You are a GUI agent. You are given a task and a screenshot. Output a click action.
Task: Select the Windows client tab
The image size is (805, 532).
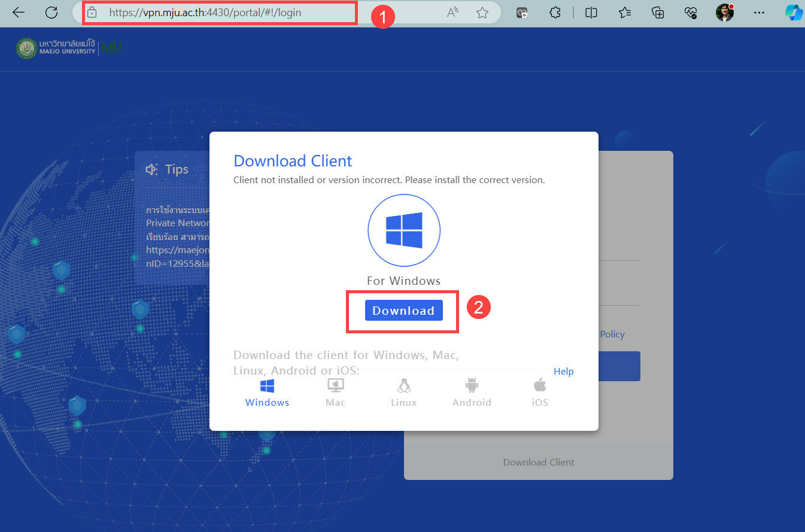click(267, 393)
